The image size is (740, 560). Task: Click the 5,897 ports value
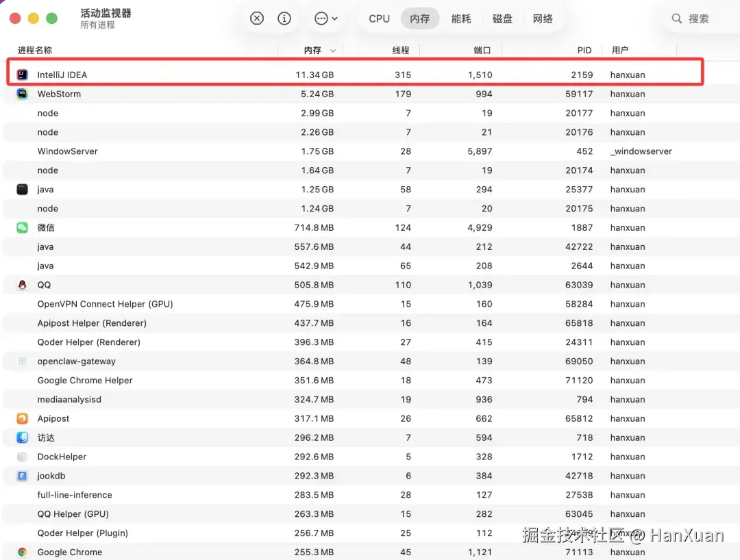coord(480,151)
